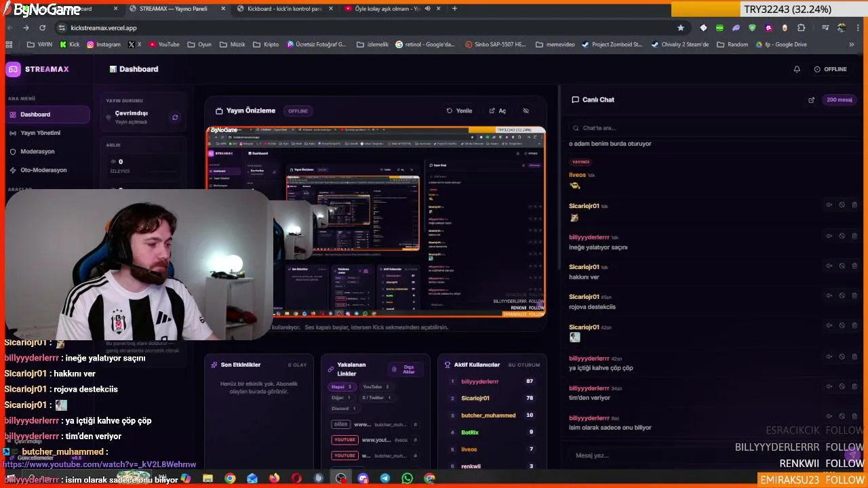Select the YouTube link filter chip

pos(376,387)
